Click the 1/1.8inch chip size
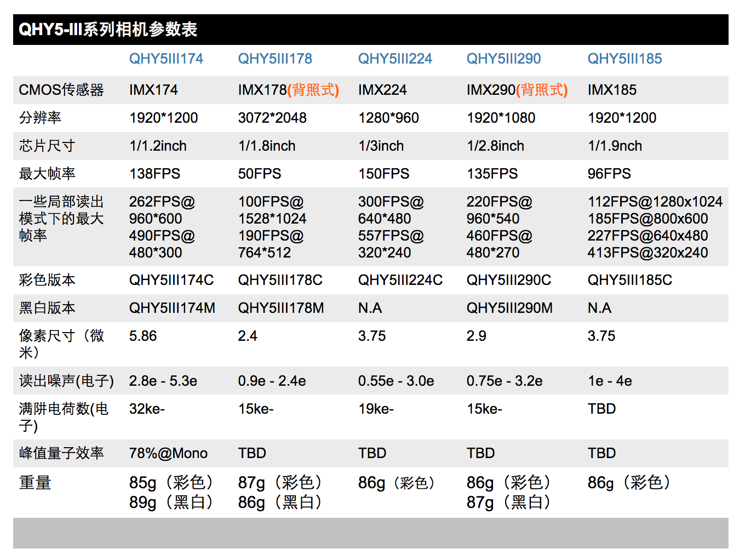This screenshot has height=560, width=745. tap(267, 146)
